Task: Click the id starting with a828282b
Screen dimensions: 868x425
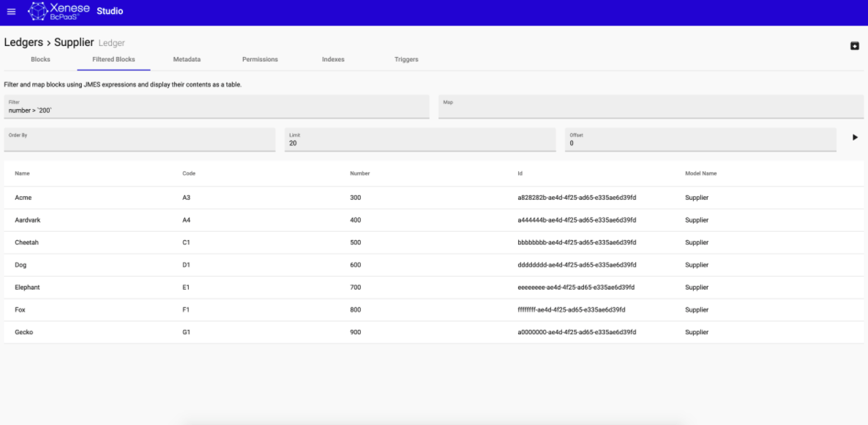Action: pyautogui.click(x=577, y=198)
